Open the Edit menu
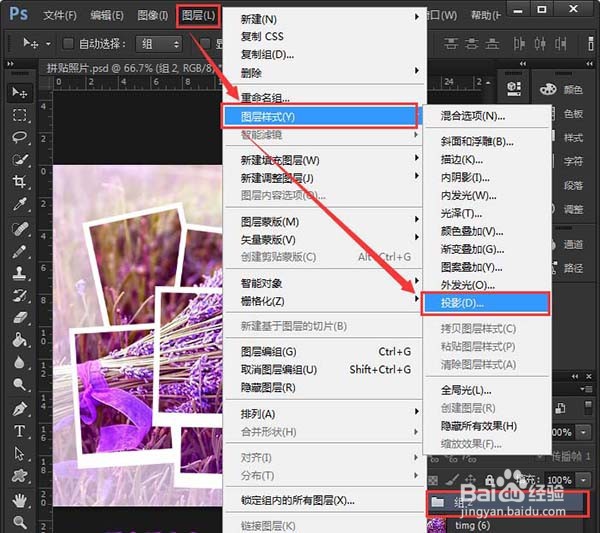600x533 pixels. point(107,15)
